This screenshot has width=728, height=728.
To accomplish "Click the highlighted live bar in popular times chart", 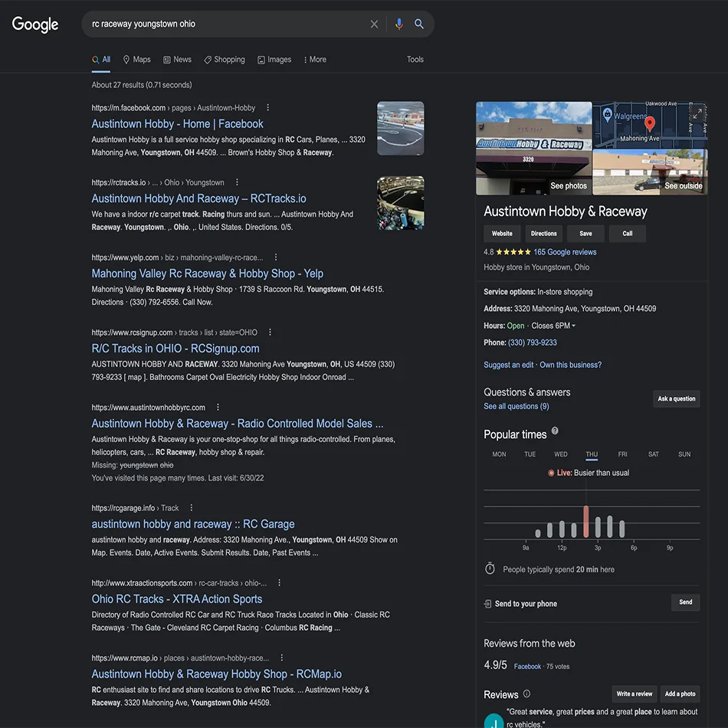I will tap(586, 522).
